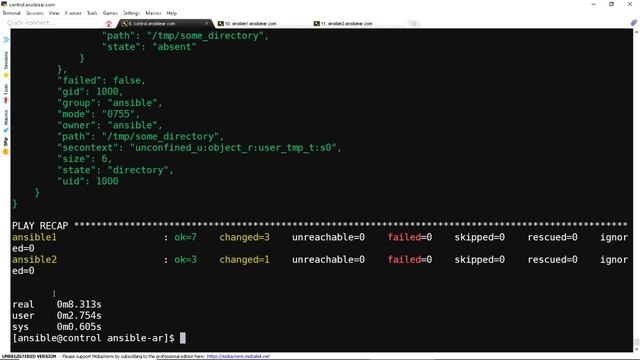Click the paperclip icon at top right
640x360 pixels.
pyautogui.click(x=633, y=23)
